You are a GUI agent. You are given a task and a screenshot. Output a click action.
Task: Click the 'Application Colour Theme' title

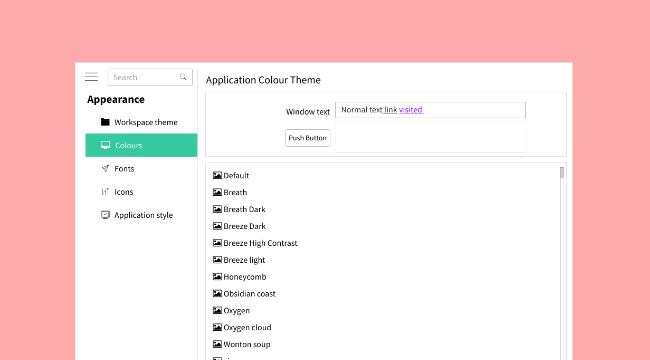(x=263, y=80)
